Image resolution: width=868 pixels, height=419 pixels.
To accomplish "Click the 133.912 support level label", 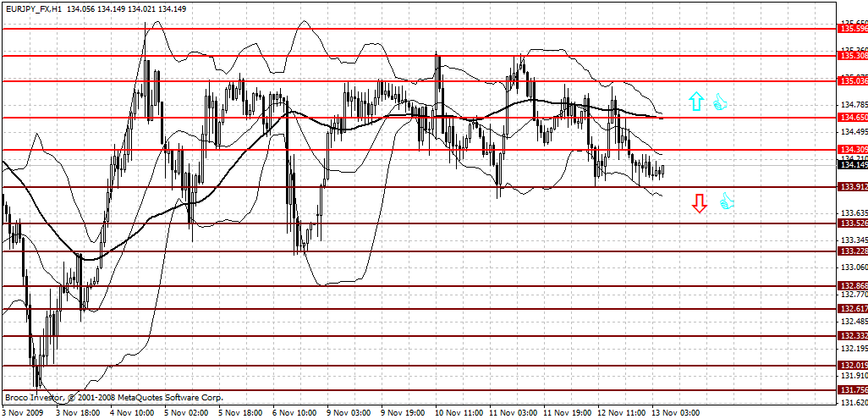I will pyautogui.click(x=854, y=187).
